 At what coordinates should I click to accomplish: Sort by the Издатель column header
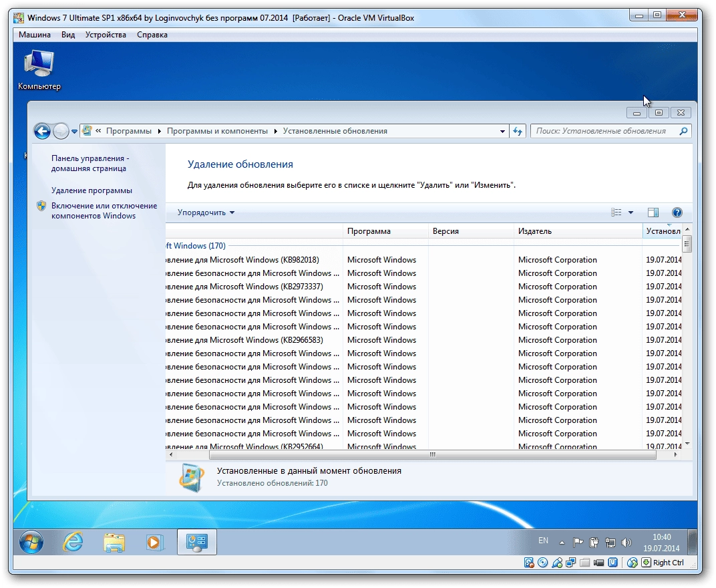pyautogui.click(x=578, y=231)
